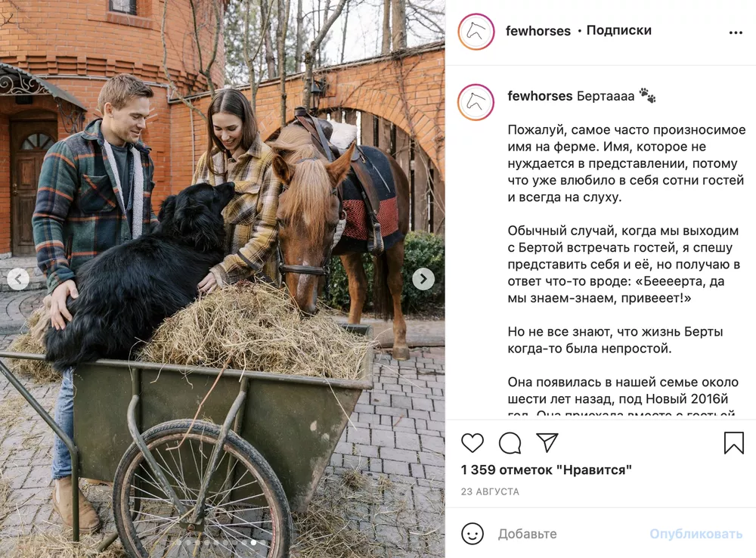Viewport: 756px width, 558px height.
Task: Open fewhorses profile avatar in header
Action: click(476, 32)
